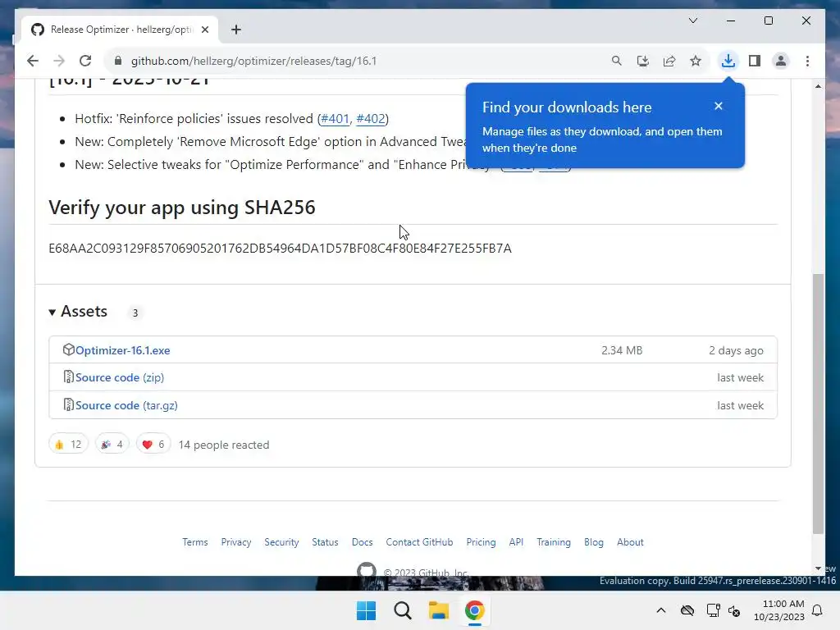Click the muted volume tray icon

click(734, 610)
